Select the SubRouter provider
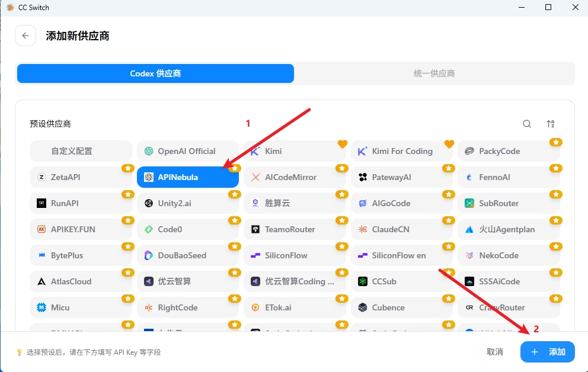 [x=509, y=203]
